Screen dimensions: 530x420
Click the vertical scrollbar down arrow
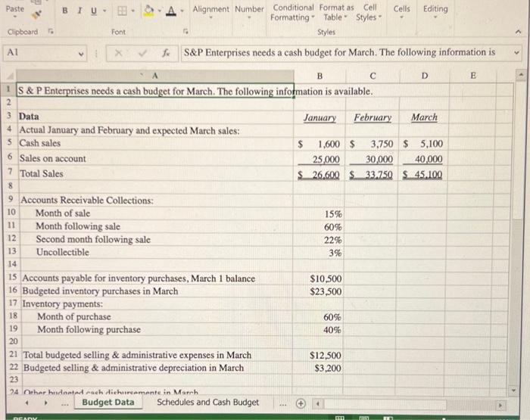coord(514,391)
